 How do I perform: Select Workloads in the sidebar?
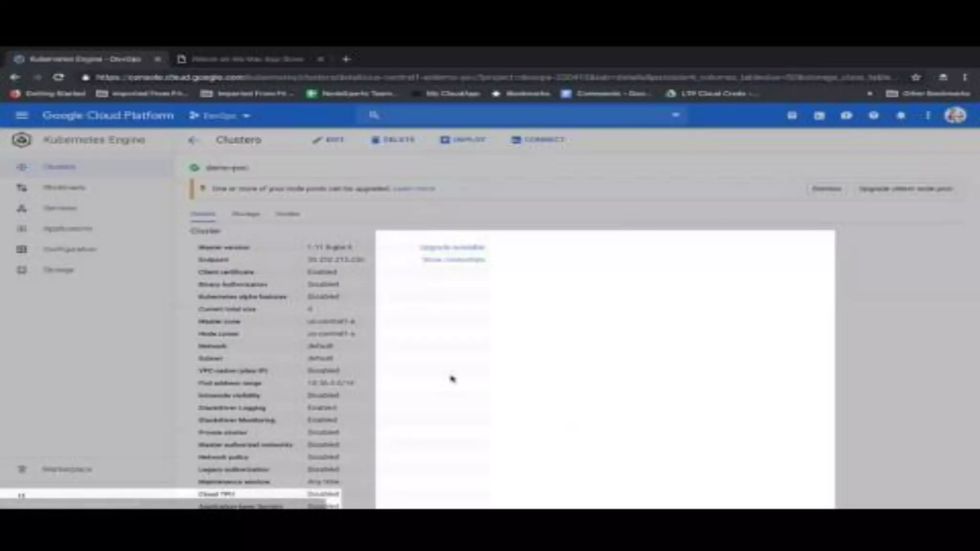pos(64,187)
